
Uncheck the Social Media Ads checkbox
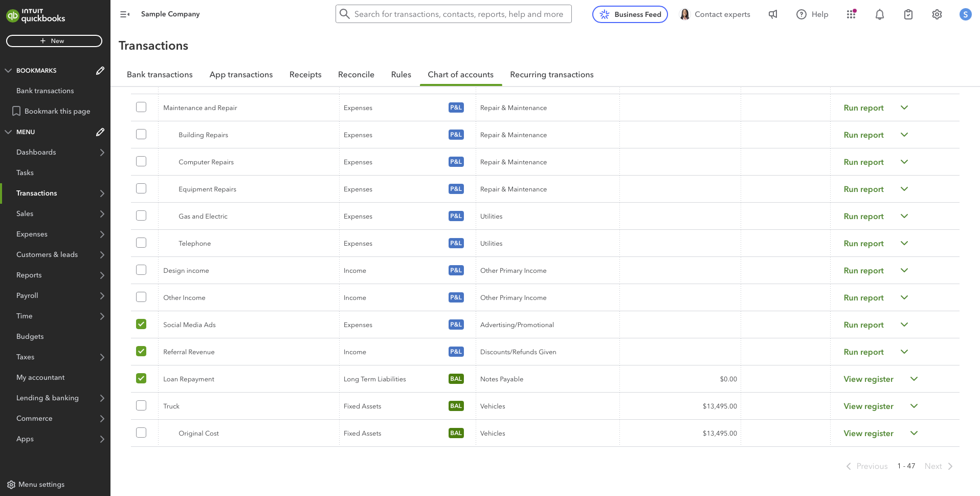pyautogui.click(x=141, y=324)
